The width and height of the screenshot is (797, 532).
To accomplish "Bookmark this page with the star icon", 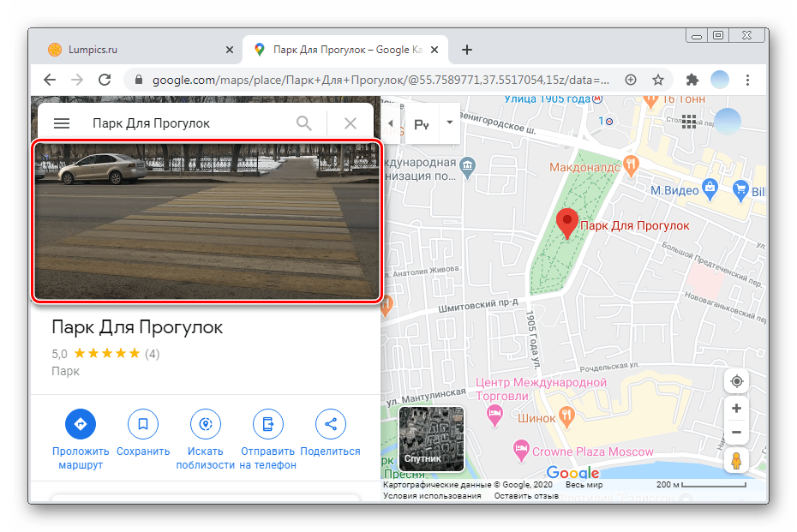I will [658, 80].
